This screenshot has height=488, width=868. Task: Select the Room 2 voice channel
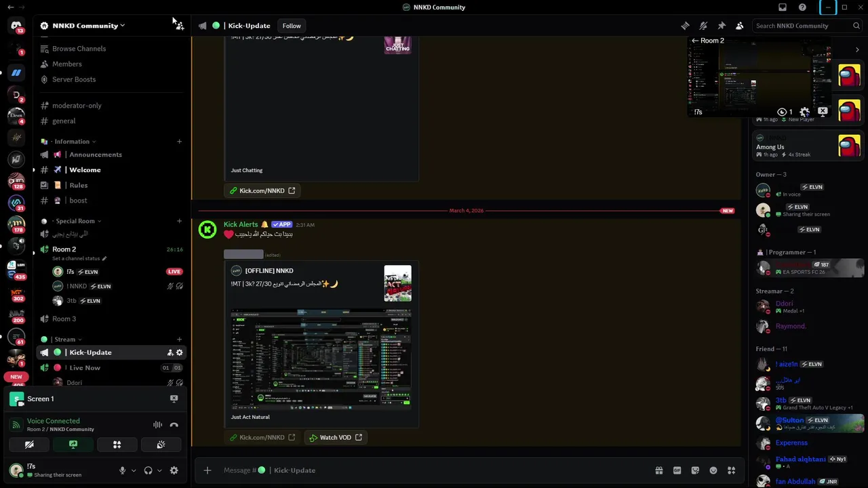(x=64, y=249)
